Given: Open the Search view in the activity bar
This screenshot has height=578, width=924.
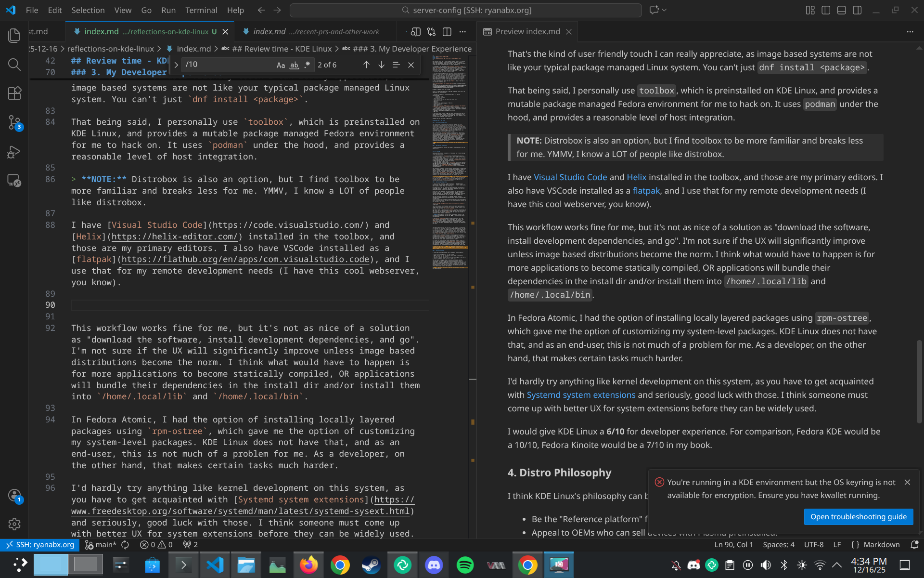Looking at the screenshot, I should (14, 65).
